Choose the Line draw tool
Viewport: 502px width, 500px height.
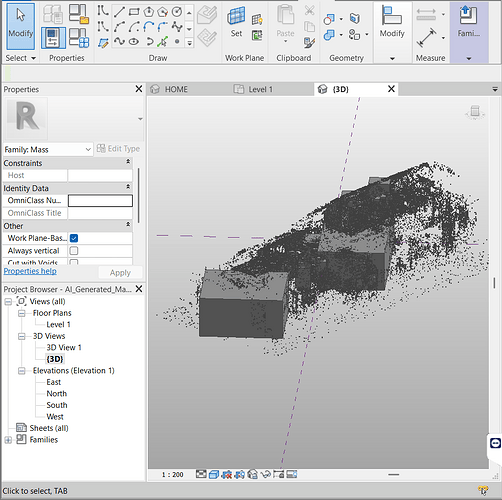119,12
